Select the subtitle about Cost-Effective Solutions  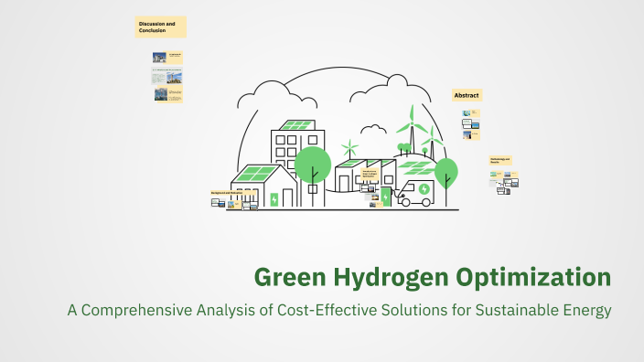339,310
